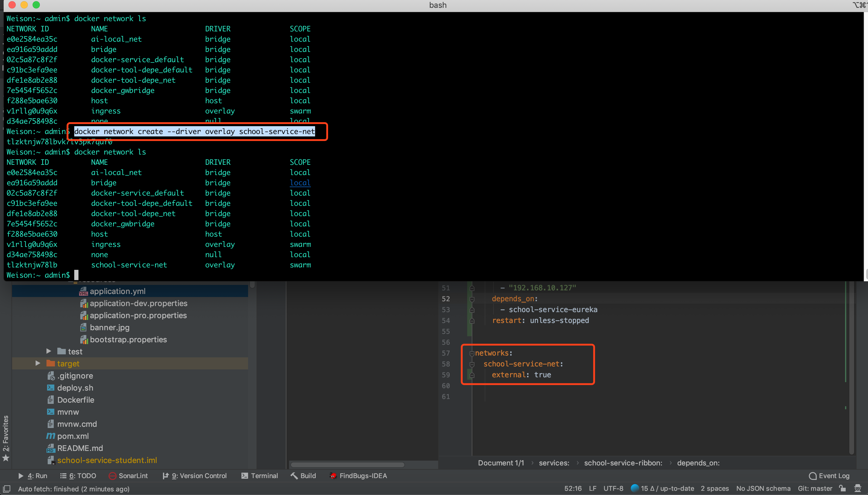The height and width of the screenshot is (495, 868).
Task: Fold the school-service-net: block at line 58
Action: [472, 364]
